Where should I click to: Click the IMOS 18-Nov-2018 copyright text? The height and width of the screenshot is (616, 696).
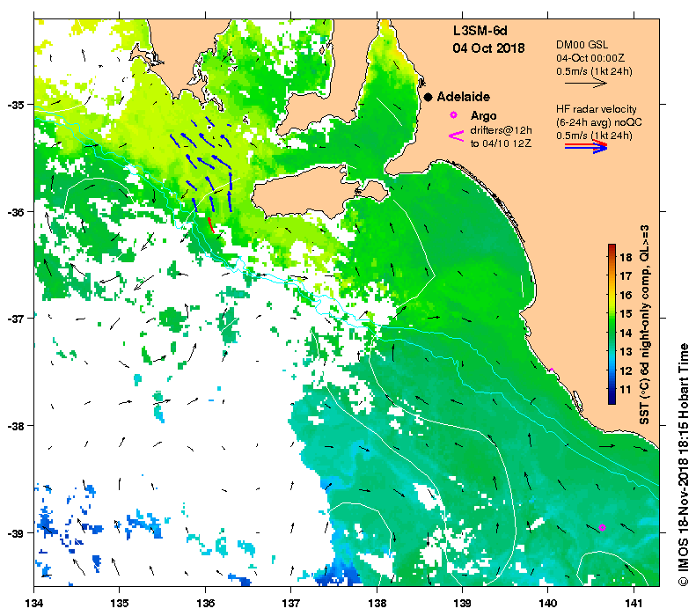pos(683,465)
